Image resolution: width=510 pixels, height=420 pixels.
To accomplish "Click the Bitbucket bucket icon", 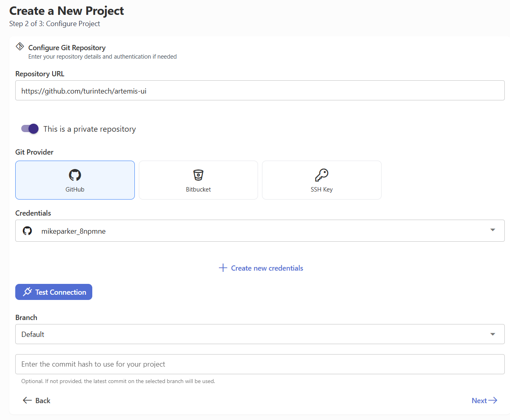I will pos(198,175).
